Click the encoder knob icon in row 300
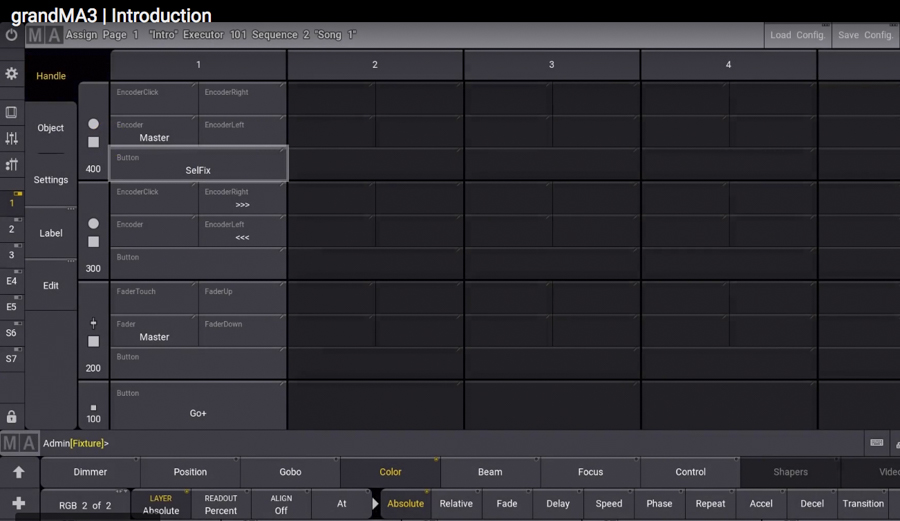The height and width of the screenshot is (521, 900). tap(94, 224)
